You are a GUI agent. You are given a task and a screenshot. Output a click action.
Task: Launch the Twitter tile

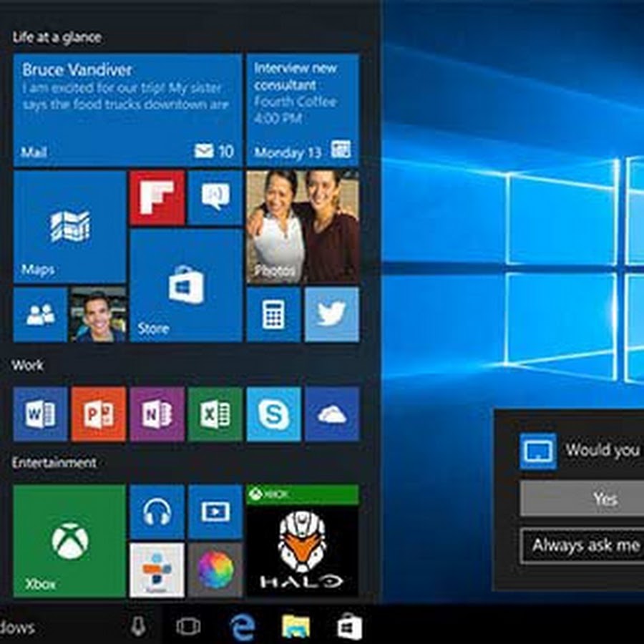(x=331, y=315)
